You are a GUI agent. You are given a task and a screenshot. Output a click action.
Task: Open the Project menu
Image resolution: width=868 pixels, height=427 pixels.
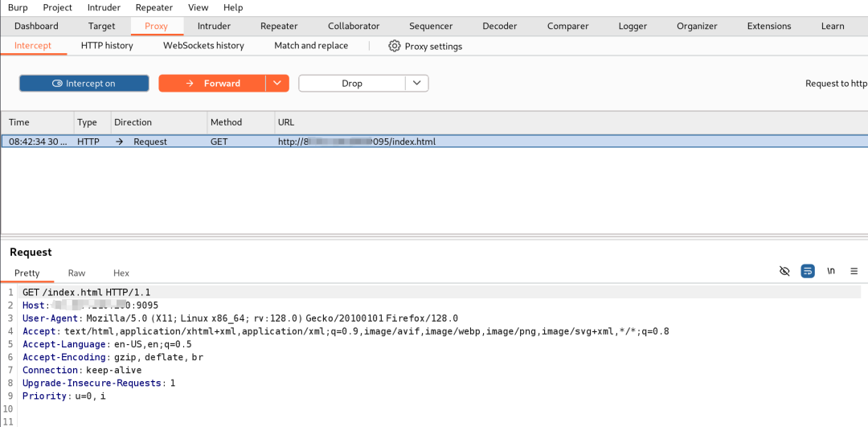point(58,8)
